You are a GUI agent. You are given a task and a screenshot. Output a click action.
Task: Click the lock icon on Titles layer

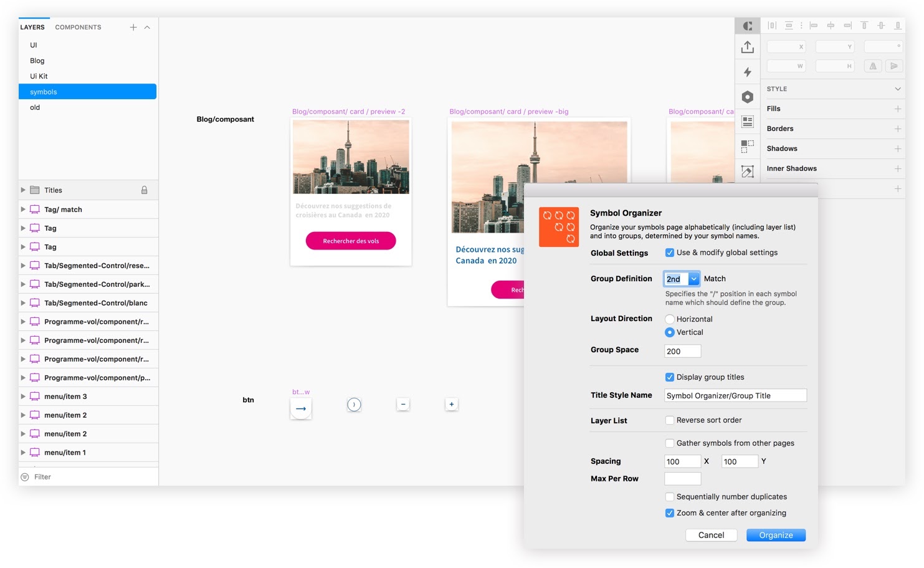pos(144,190)
